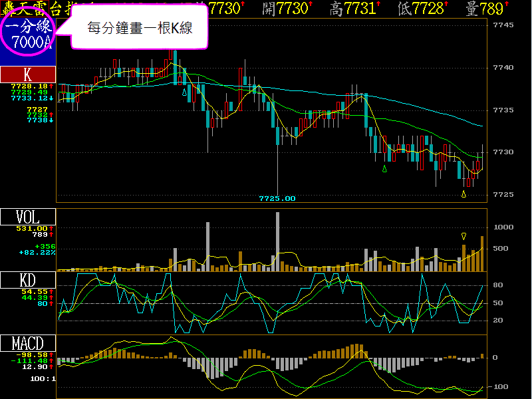Click the green up-triangle marker on the K chart
Screen dimensions: 532x399
[384, 170]
